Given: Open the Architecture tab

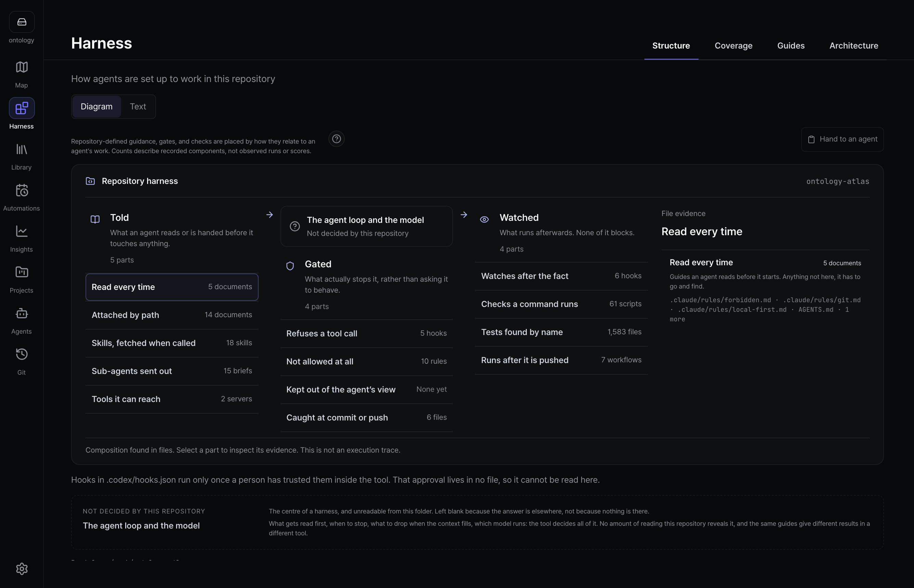Looking at the screenshot, I should pyautogui.click(x=854, y=46).
